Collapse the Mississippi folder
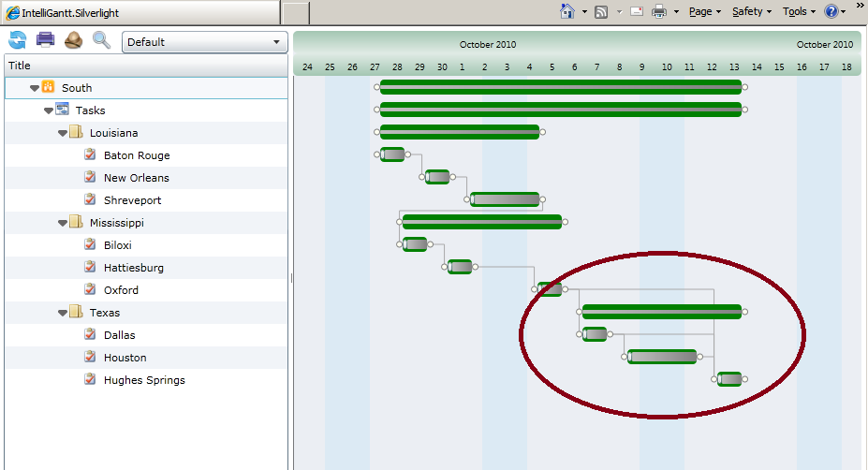 pyautogui.click(x=63, y=223)
